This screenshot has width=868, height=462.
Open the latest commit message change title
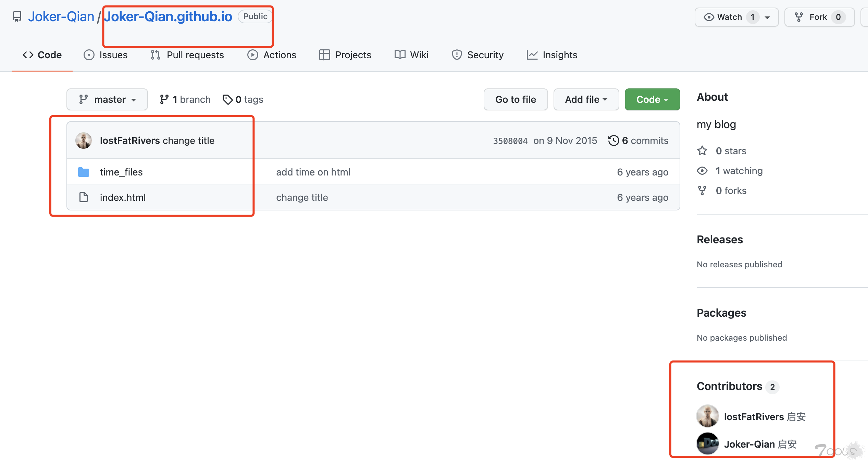point(189,141)
